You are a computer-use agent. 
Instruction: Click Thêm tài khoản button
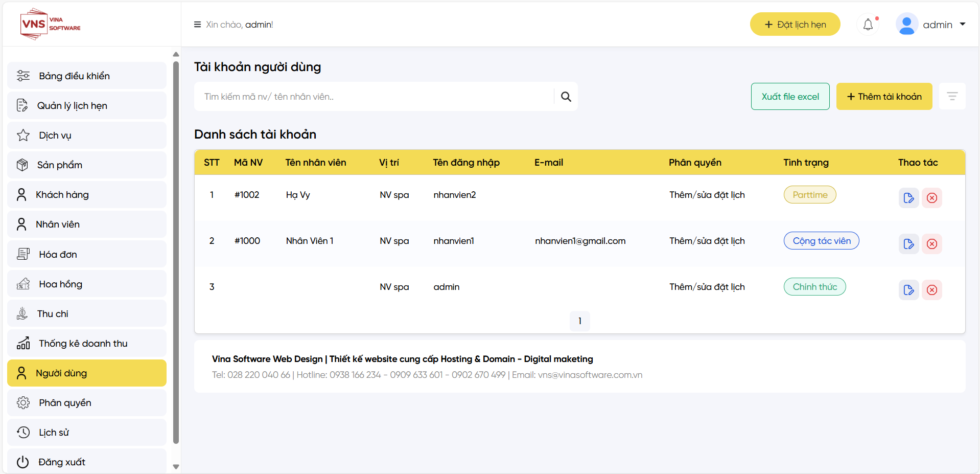[x=884, y=96]
